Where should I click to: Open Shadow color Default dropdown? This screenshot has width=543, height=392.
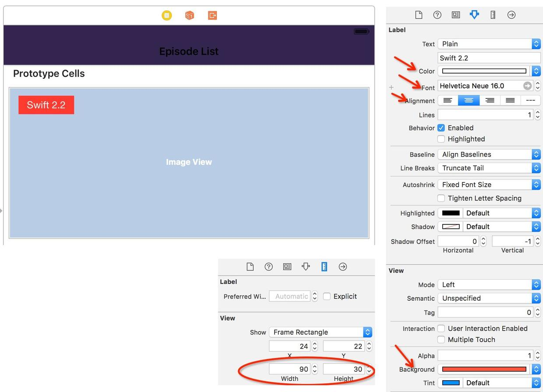(x=502, y=227)
